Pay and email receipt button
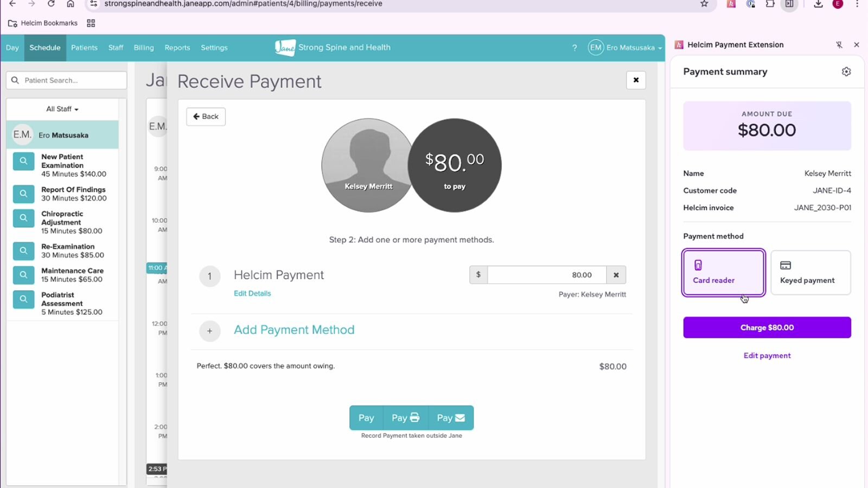This screenshot has height=488, width=868. tap(451, 418)
